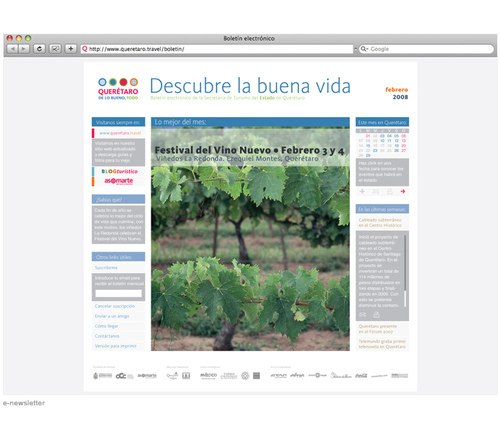Click the plus icon below the calendar
The width and height of the screenshot is (500, 430).
click(x=362, y=191)
